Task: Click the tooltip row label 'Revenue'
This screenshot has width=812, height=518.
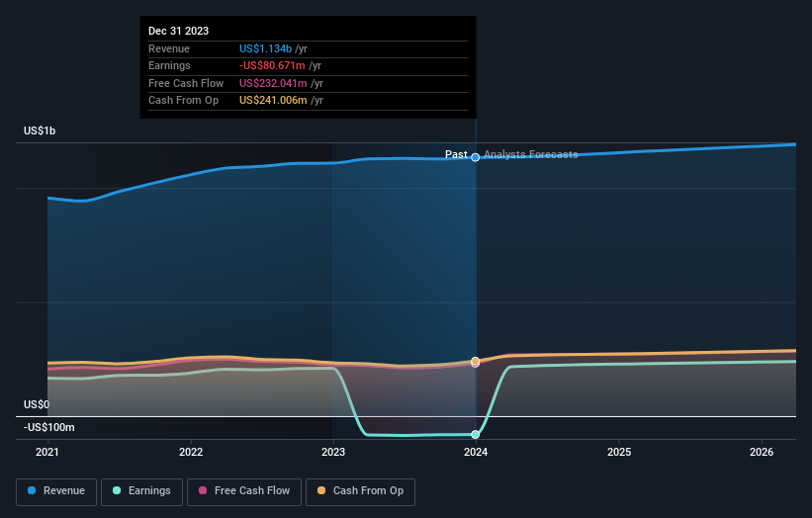Action: coord(169,48)
